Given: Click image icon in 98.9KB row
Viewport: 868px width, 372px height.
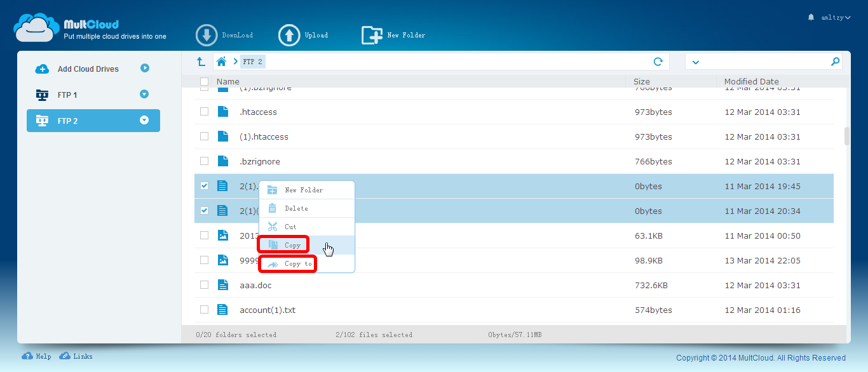Looking at the screenshot, I should [x=222, y=260].
